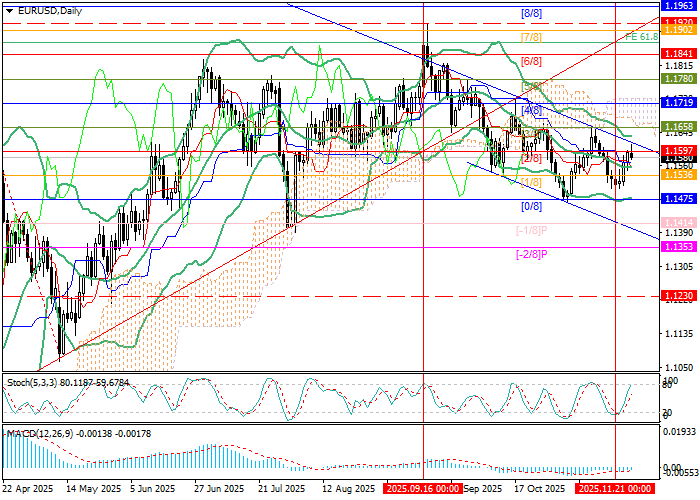Click the MACD(12,26,9) indicator label
The height and width of the screenshot is (500, 700).
(70, 433)
